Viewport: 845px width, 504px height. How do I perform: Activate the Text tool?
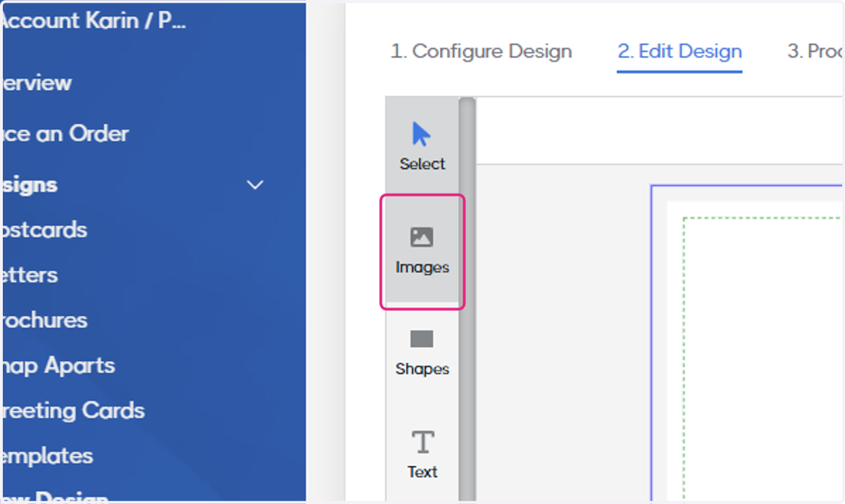click(422, 455)
